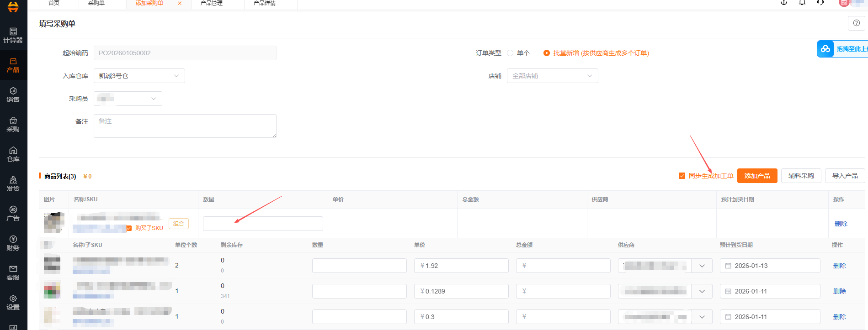Open the 仓库 warehouse sidebar icon
Viewport: 868px width, 330px height.
coord(13,154)
